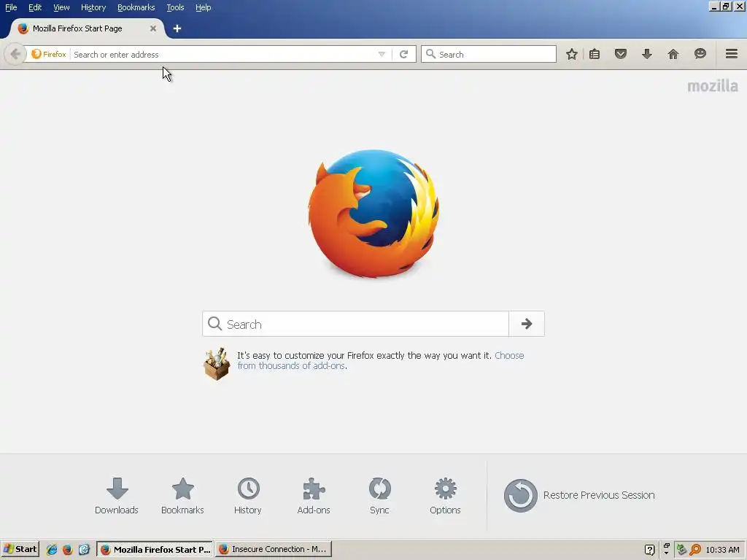Show your bookmarks list icon
The height and width of the screenshot is (560, 747).
tap(595, 54)
